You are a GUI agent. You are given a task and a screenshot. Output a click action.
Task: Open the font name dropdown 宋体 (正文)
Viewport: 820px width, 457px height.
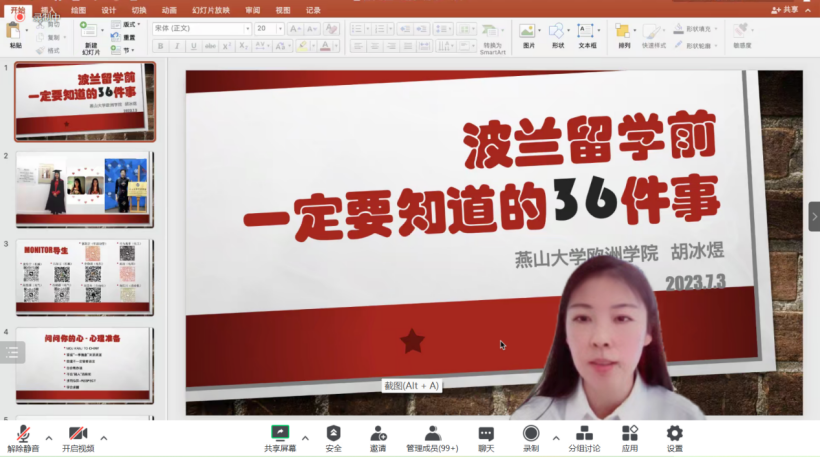[201, 29]
